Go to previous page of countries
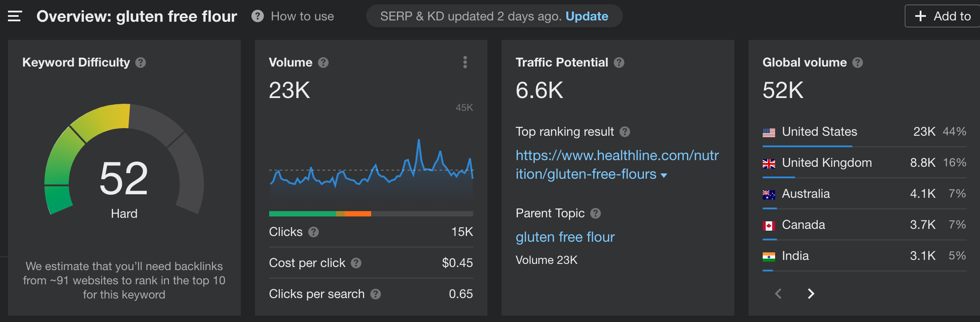This screenshot has width=980, height=322. [x=778, y=294]
